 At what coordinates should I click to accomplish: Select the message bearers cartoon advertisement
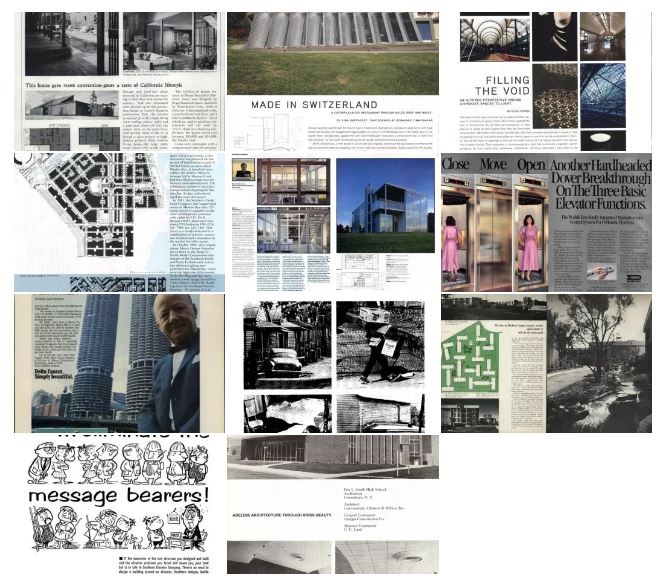click(x=119, y=505)
